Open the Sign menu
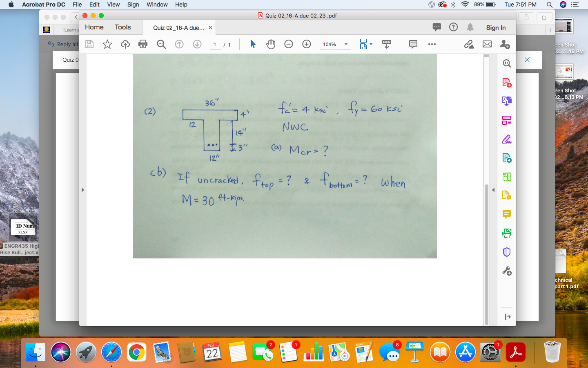 tap(133, 4)
